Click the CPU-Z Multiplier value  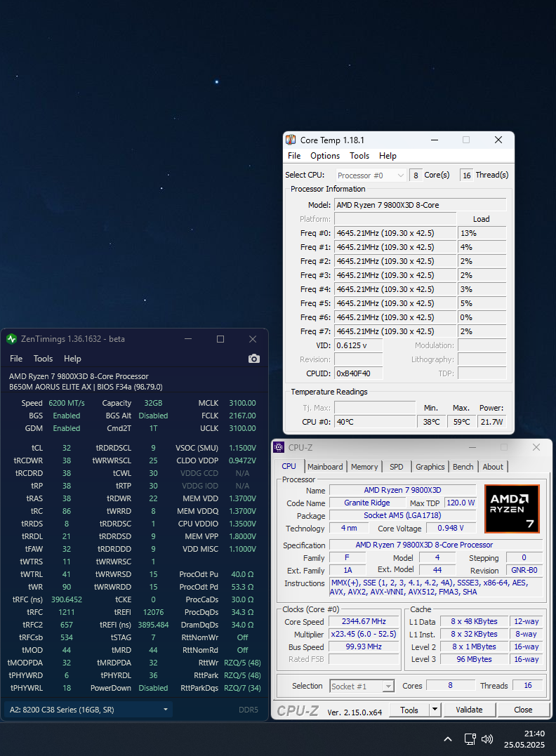click(364, 634)
